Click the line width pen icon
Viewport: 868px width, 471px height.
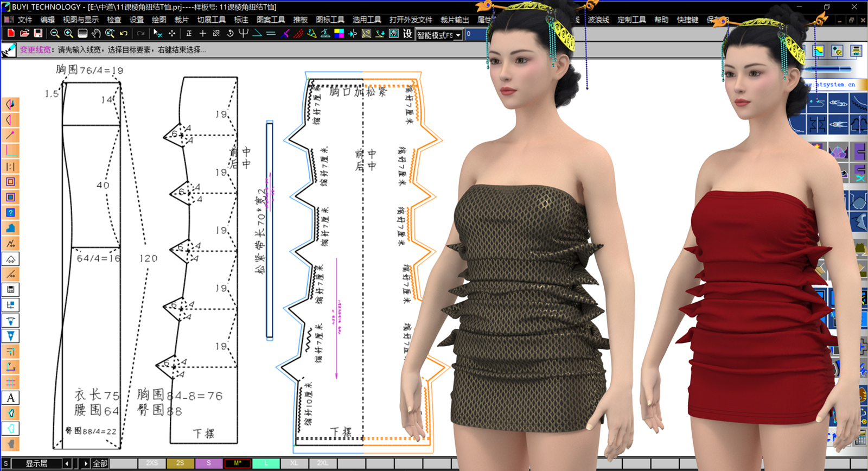[x=9, y=50]
